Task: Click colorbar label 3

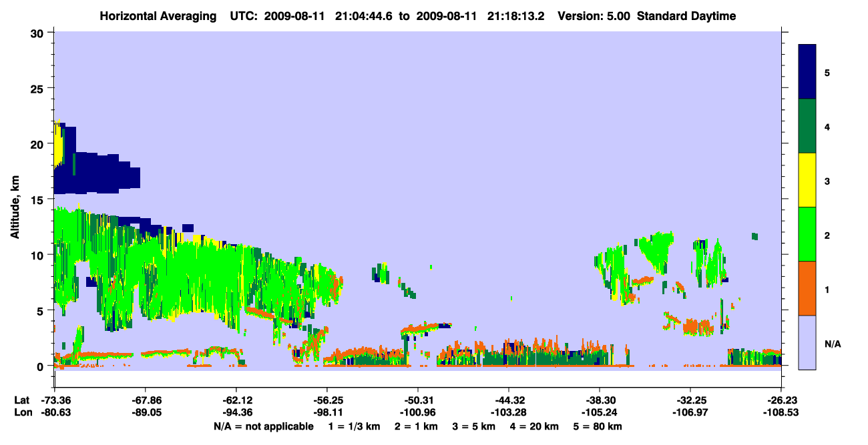Action: click(x=827, y=181)
